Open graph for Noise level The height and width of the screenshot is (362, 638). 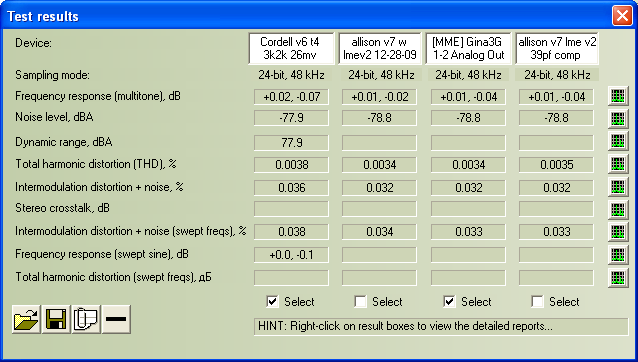tap(618, 118)
